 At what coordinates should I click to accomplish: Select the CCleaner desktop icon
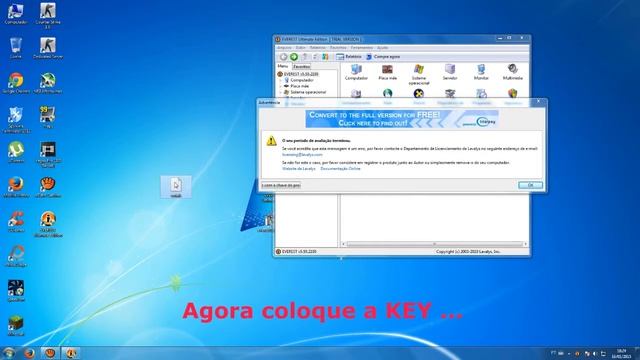[x=16, y=222]
